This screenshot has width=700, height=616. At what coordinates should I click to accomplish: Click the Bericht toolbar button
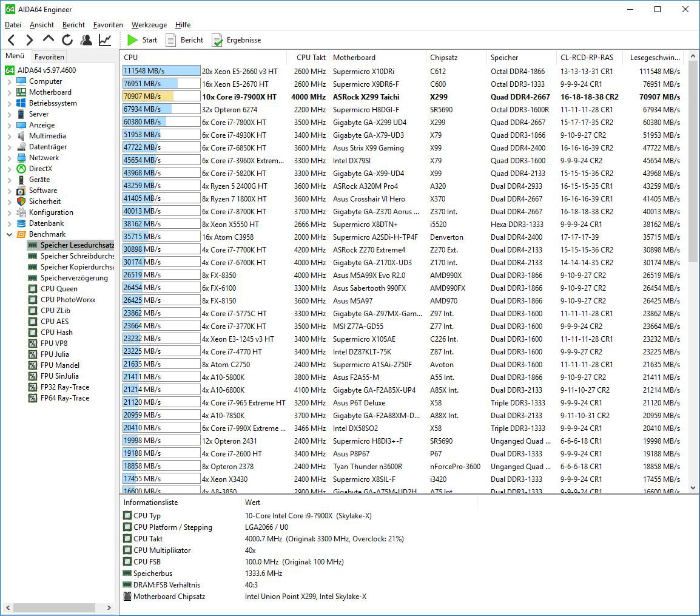tap(185, 40)
